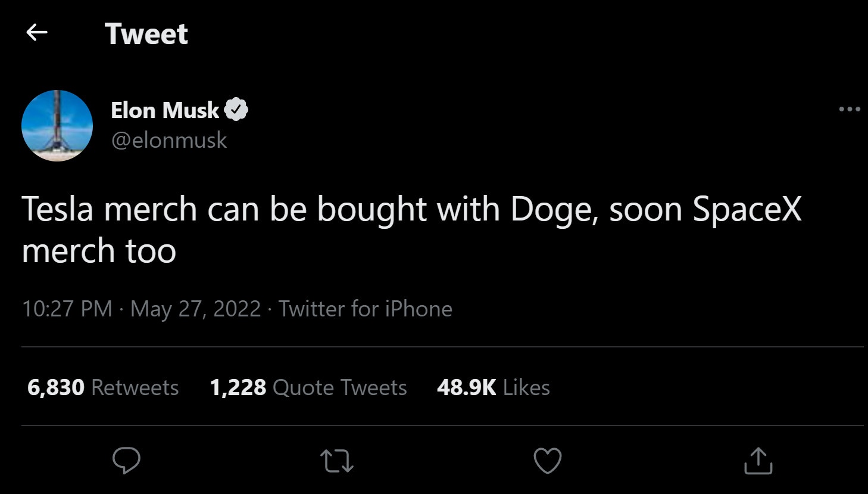
Task: Click the 10:27 PM time label
Action: [65, 309]
